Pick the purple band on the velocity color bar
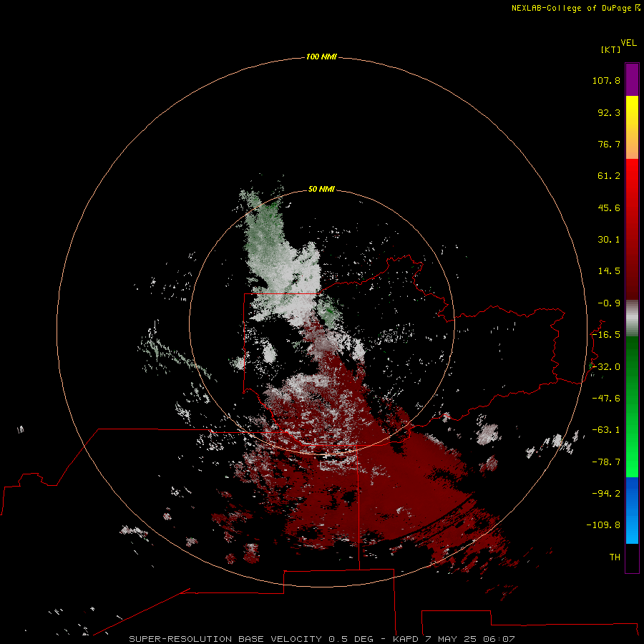644x644 pixels. 632,79
